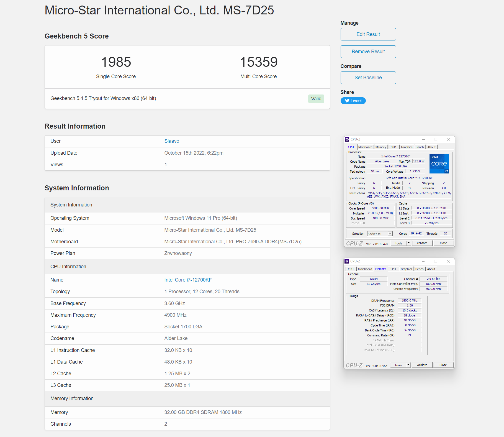Screen dimensions: 504x437
Task: Click the Core Speed value 5000.00 MHz
Action: pyautogui.click(x=380, y=208)
